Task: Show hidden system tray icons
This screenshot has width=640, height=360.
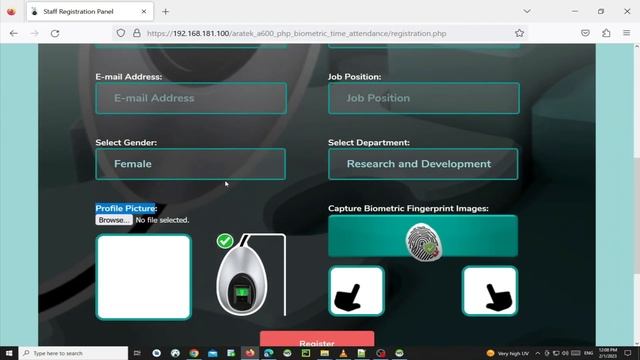Action: 538,353
